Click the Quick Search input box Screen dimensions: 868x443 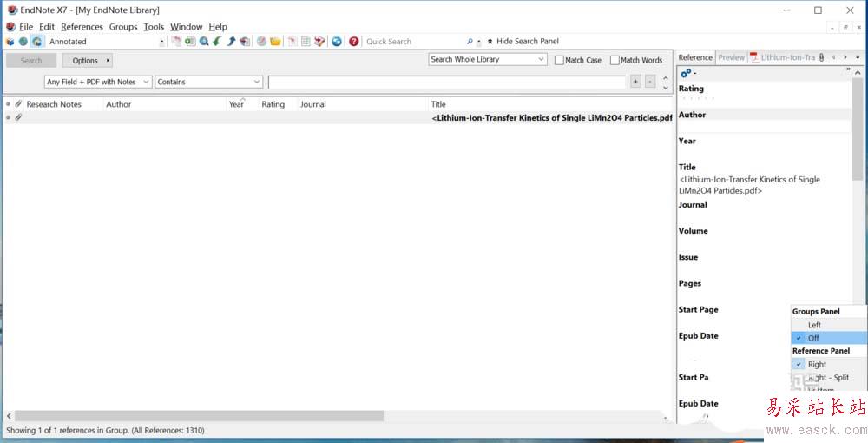point(415,42)
